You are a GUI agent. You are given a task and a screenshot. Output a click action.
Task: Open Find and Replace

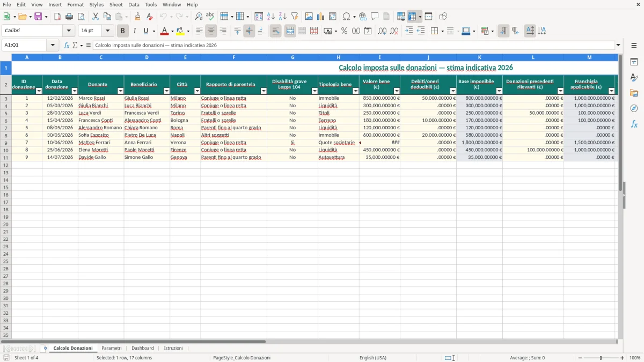pos(199,17)
